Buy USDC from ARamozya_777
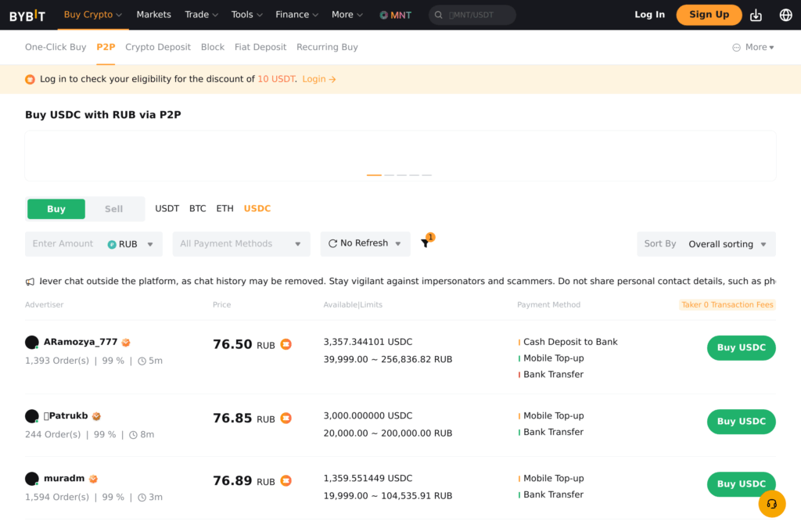This screenshot has width=801, height=532. (x=742, y=347)
